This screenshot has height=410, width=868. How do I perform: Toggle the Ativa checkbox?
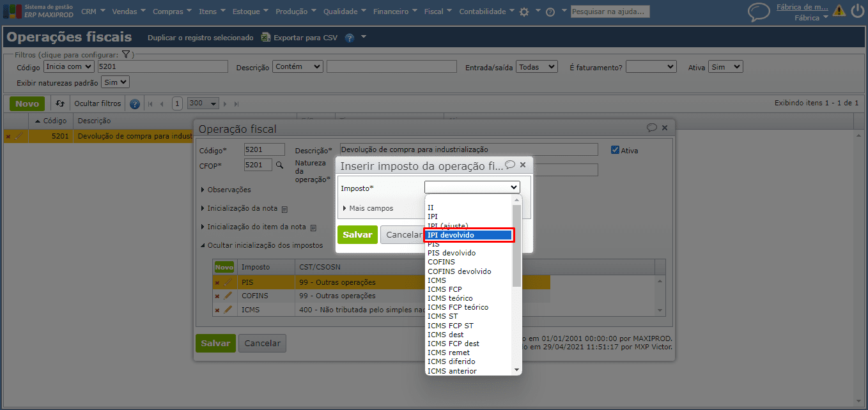(x=616, y=150)
